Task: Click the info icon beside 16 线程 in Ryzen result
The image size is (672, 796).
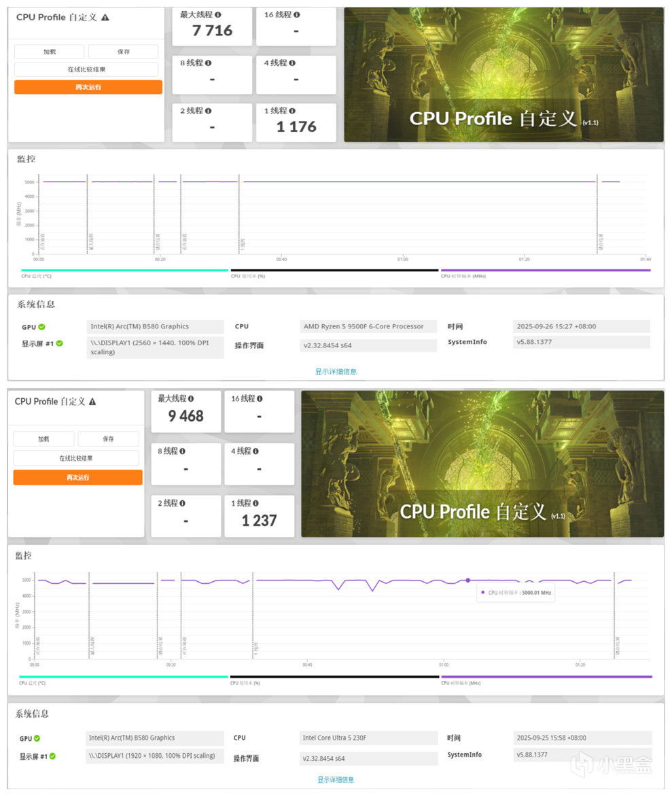Action: pyautogui.click(x=297, y=15)
